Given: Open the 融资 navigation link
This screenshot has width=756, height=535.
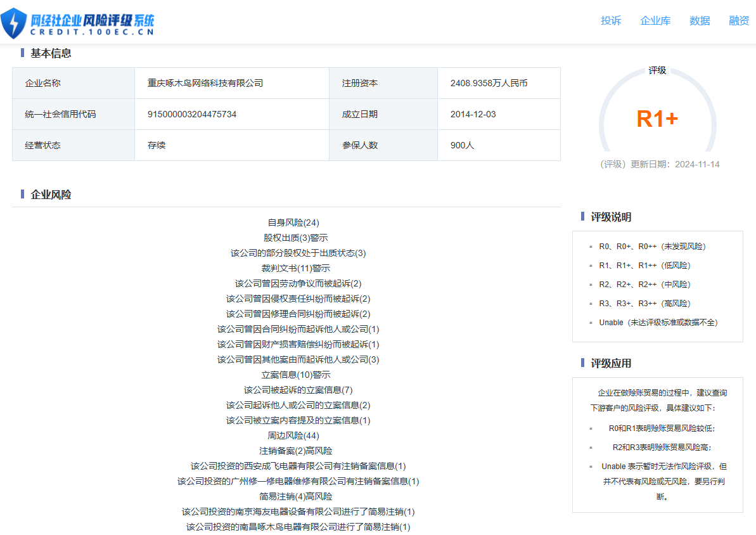Looking at the screenshot, I should point(739,21).
